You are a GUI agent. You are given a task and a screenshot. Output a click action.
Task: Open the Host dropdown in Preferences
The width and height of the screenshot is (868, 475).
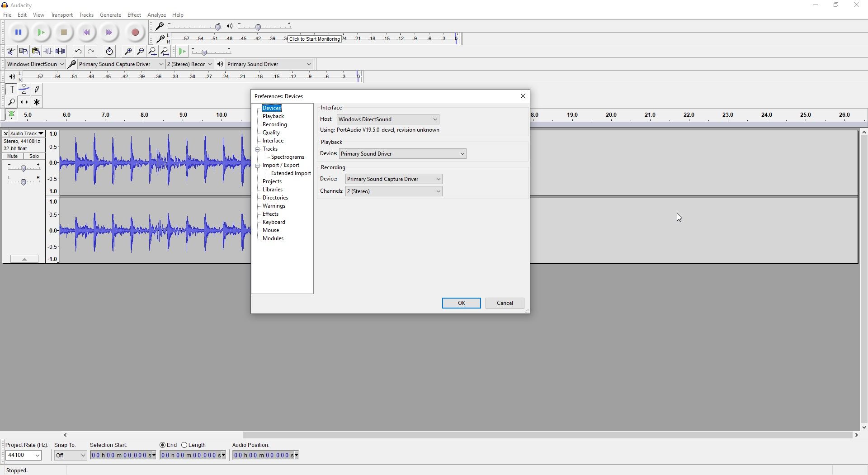388,119
